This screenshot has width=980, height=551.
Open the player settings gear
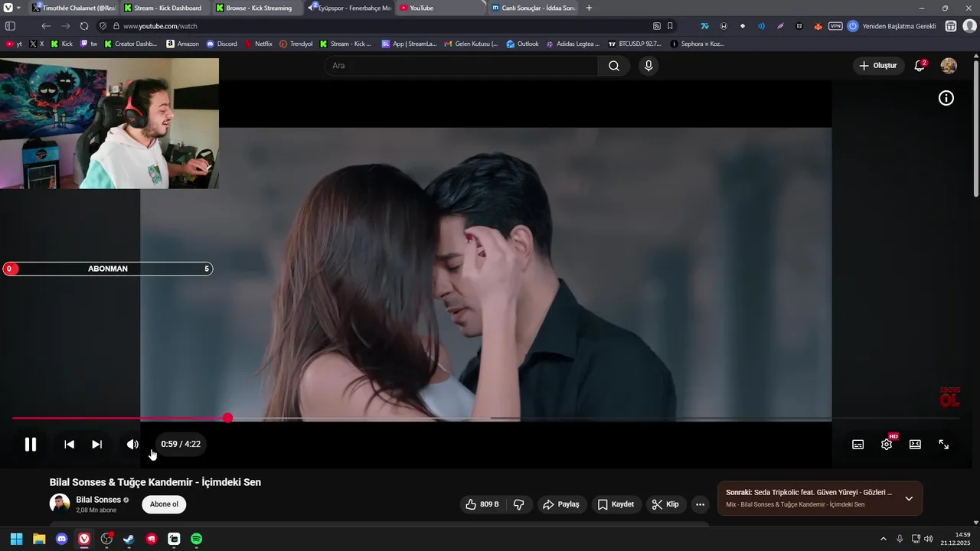click(887, 445)
